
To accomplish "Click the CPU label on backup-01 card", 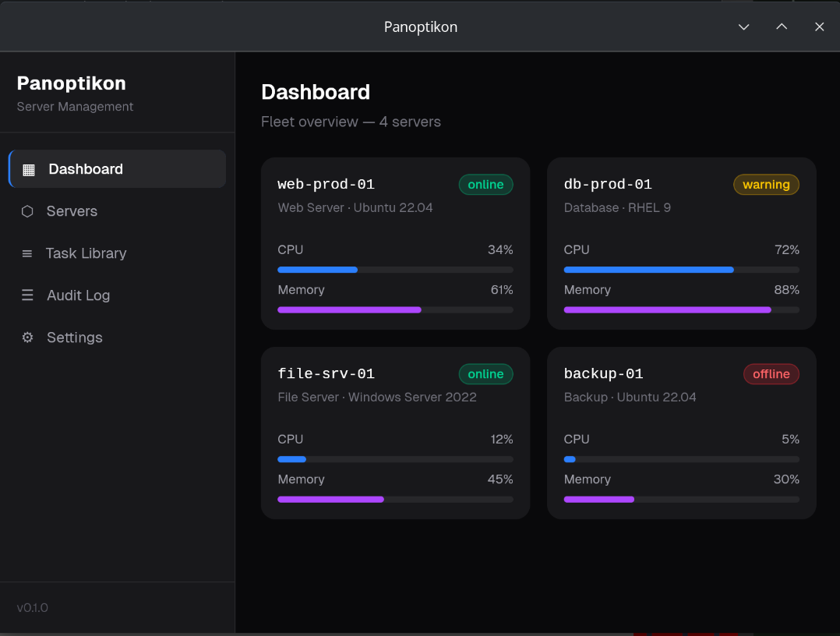I will [x=577, y=440].
